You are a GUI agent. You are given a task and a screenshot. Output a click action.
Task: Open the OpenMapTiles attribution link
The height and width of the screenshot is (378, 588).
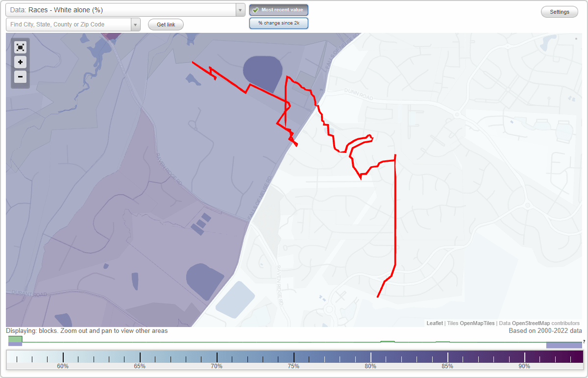477,323
